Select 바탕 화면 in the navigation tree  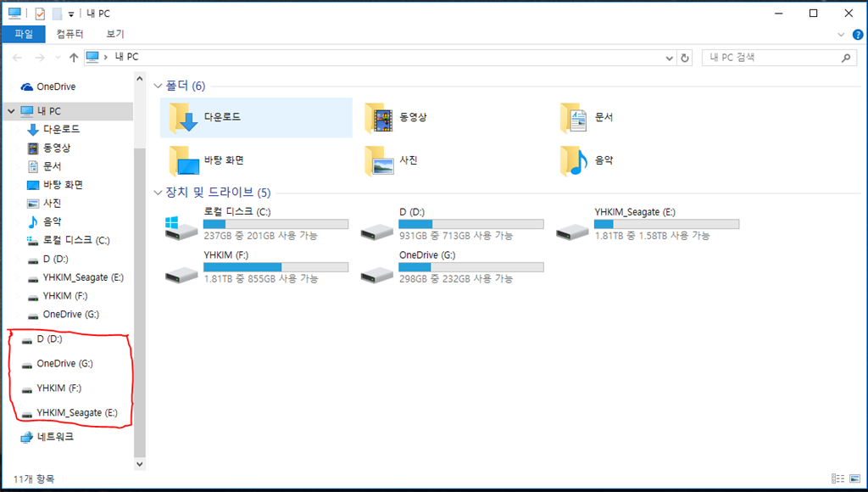[55, 185]
